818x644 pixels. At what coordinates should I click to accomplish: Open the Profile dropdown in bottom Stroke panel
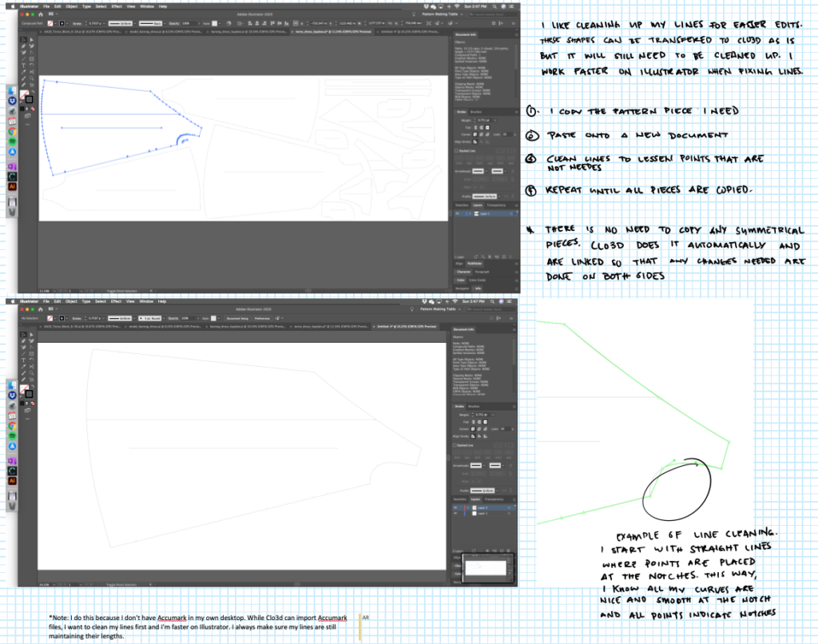pyautogui.click(x=497, y=491)
